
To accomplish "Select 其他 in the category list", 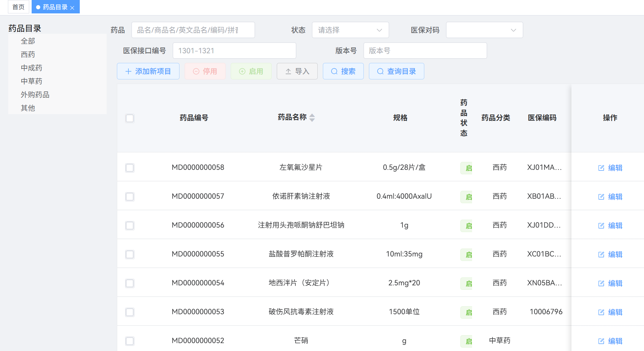I will pos(28,108).
